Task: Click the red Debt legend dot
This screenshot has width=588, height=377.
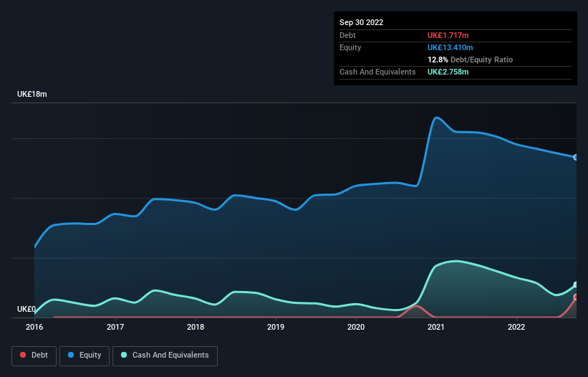Action: tap(23, 355)
